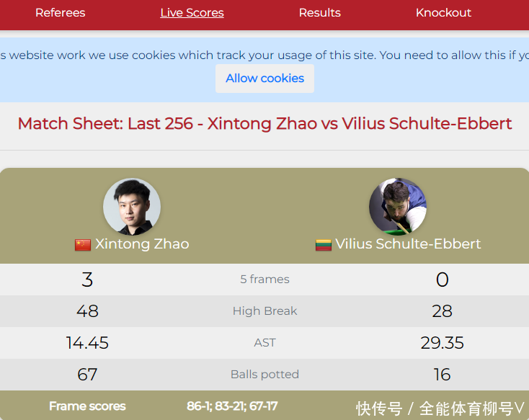Open Vilius Schulte-Ebbert player name link
The width and height of the screenshot is (529, 420).
pyautogui.click(x=408, y=244)
